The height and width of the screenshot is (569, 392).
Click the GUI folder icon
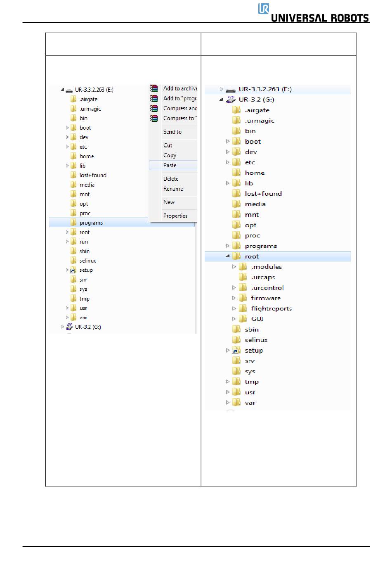tap(243, 319)
